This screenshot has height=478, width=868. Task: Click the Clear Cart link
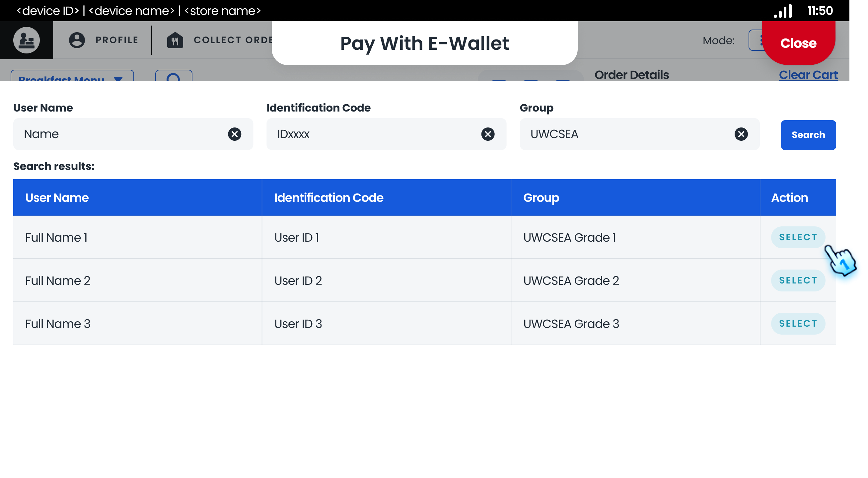[x=808, y=75]
